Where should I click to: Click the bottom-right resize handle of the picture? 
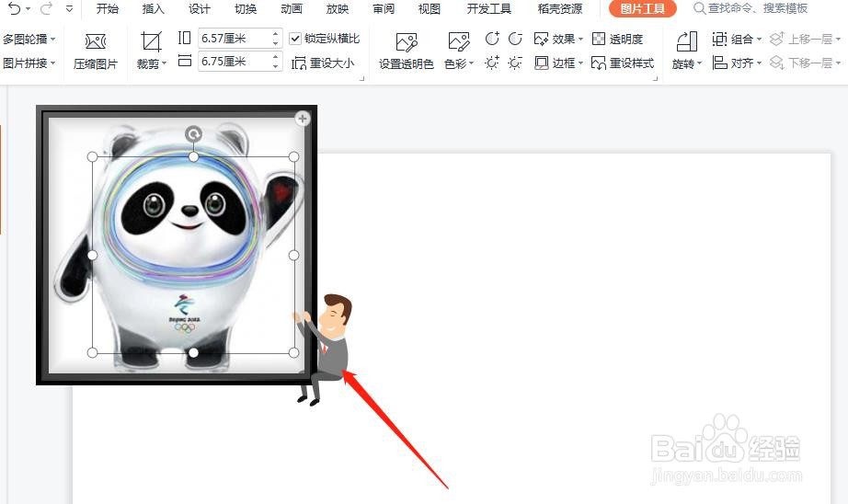293,352
